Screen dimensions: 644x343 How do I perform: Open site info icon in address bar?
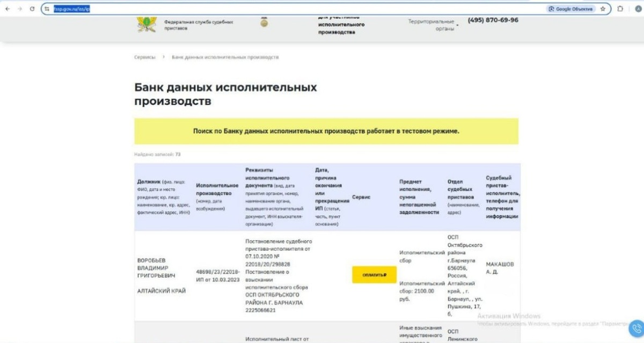tap(47, 9)
